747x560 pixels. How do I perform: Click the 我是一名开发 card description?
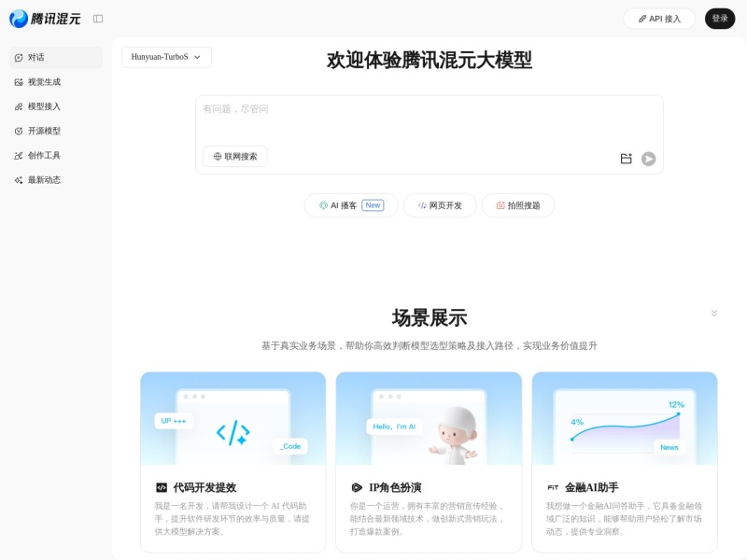point(232,519)
